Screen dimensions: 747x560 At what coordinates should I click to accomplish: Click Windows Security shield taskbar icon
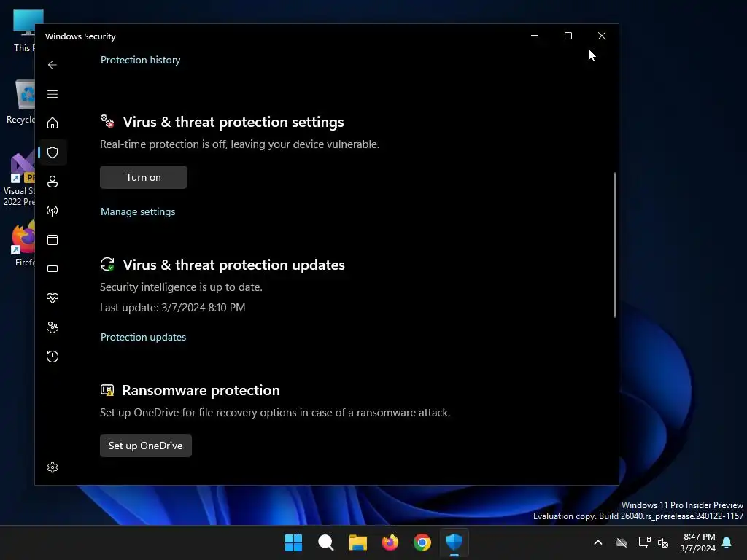click(x=454, y=542)
